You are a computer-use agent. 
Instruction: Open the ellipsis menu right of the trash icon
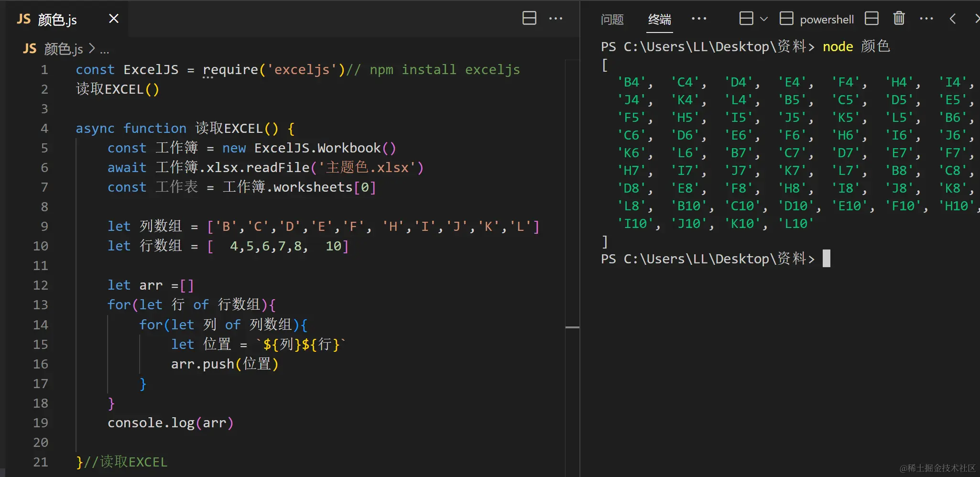926,19
